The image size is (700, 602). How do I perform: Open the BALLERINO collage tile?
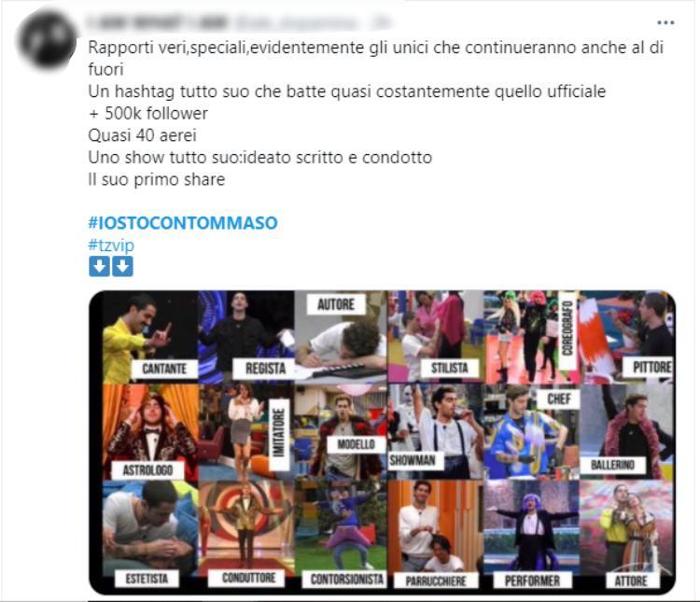click(x=626, y=432)
